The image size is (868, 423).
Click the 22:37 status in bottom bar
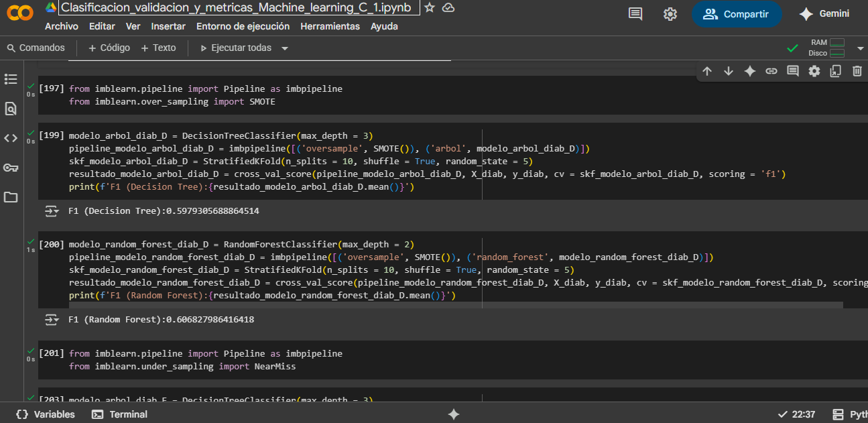(796, 414)
